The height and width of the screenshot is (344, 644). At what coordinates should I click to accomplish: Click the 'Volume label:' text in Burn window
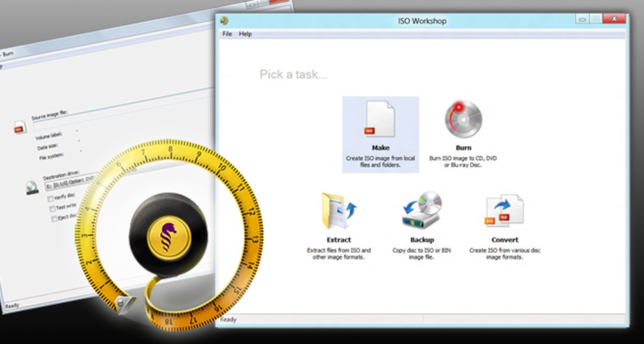49,136
